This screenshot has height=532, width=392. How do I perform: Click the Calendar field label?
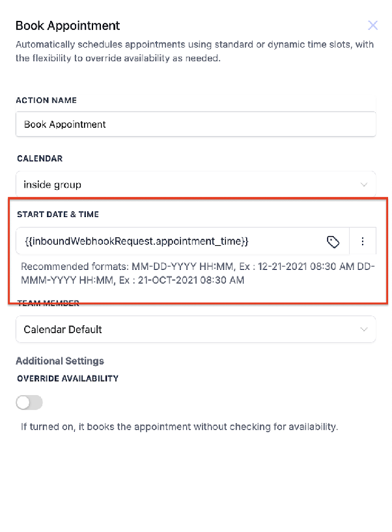tap(40, 159)
